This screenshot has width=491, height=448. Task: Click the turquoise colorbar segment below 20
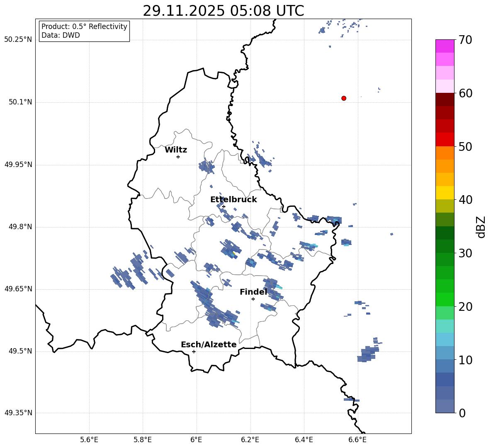coord(445,326)
